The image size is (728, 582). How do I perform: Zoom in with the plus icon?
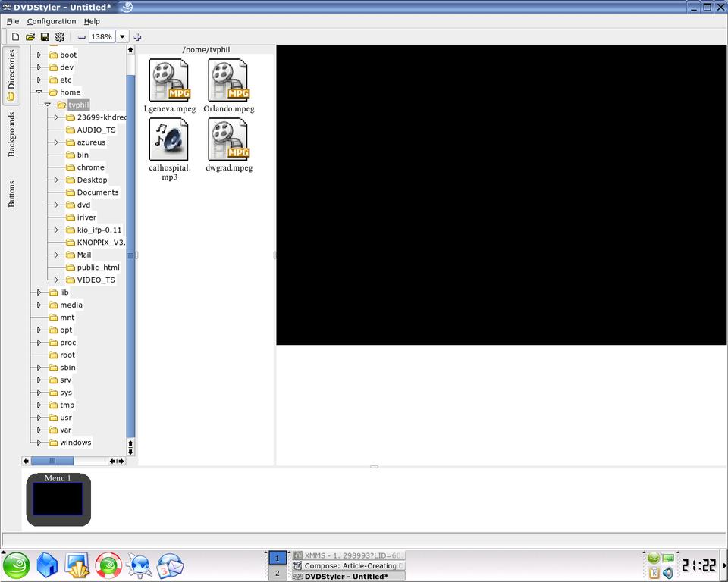(137, 36)
